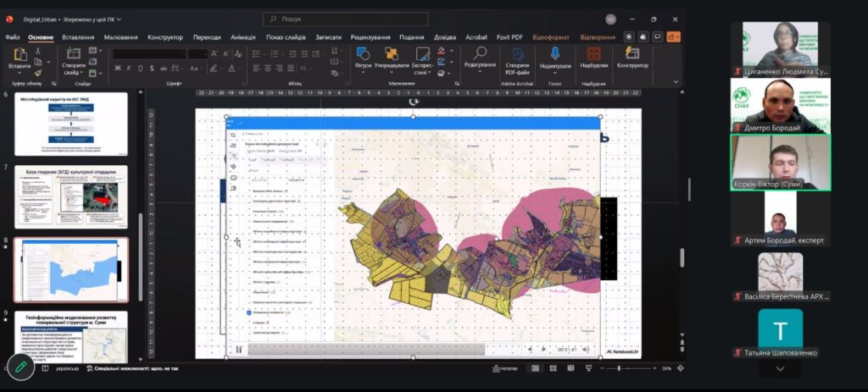Click the Designer (Конструктор) icon in ribbon
Viewport: 868px width, 392px height.
click(x=632, y=55)
